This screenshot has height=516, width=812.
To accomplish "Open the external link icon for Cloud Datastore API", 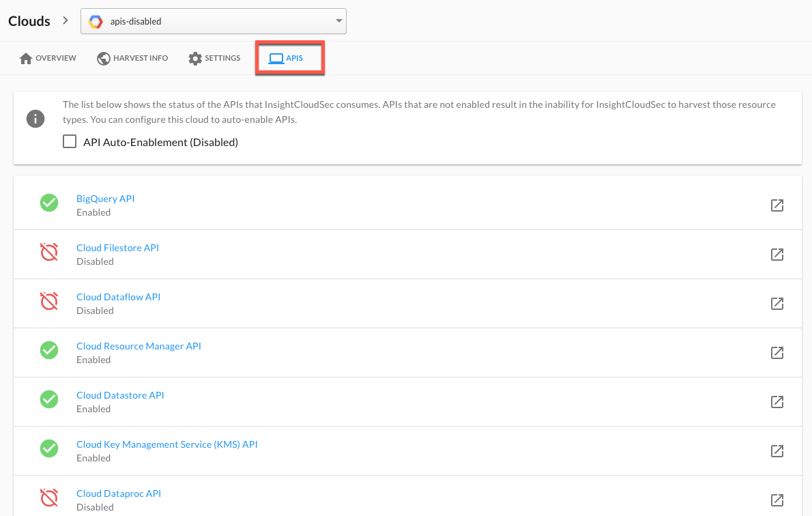I will [x=777, y=402].
